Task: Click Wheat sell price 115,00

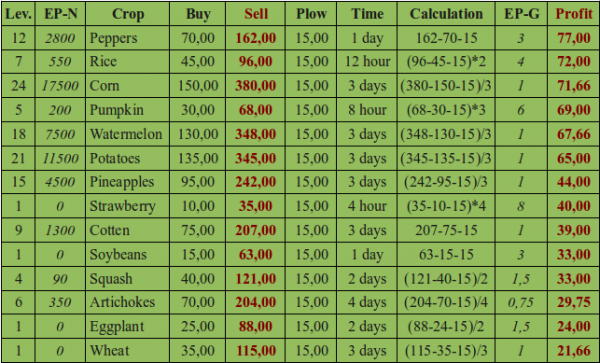Action: coord(256,351)
